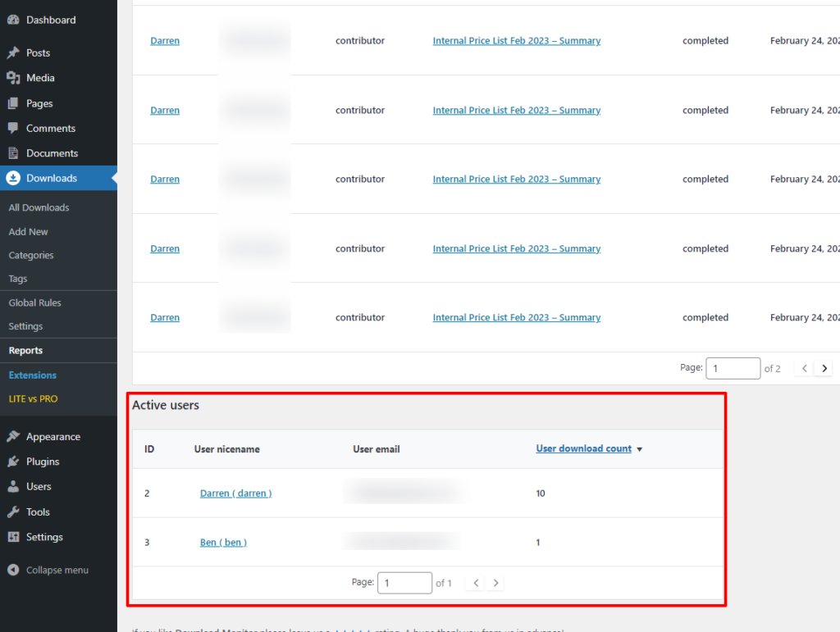840x632 pixels.
Task: Click the Settings sliders icon
Action: 13,537
